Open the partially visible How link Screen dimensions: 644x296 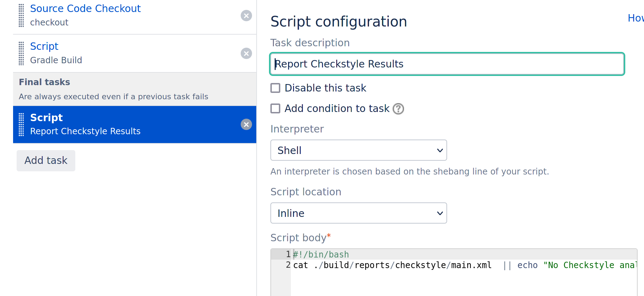click(635, 18)
